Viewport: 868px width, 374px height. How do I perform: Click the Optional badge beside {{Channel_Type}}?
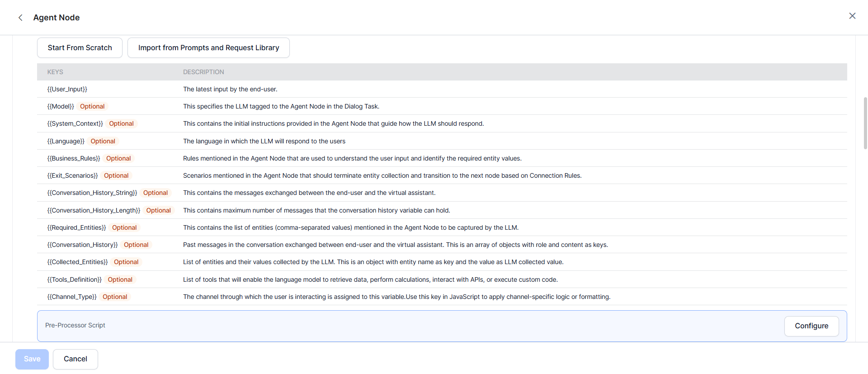click(x=115, y=297)
